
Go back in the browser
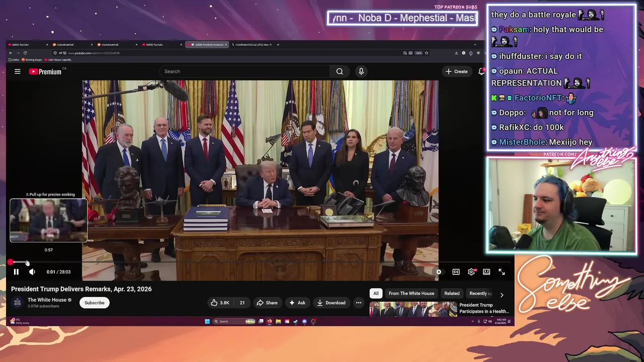click(11, 53)
